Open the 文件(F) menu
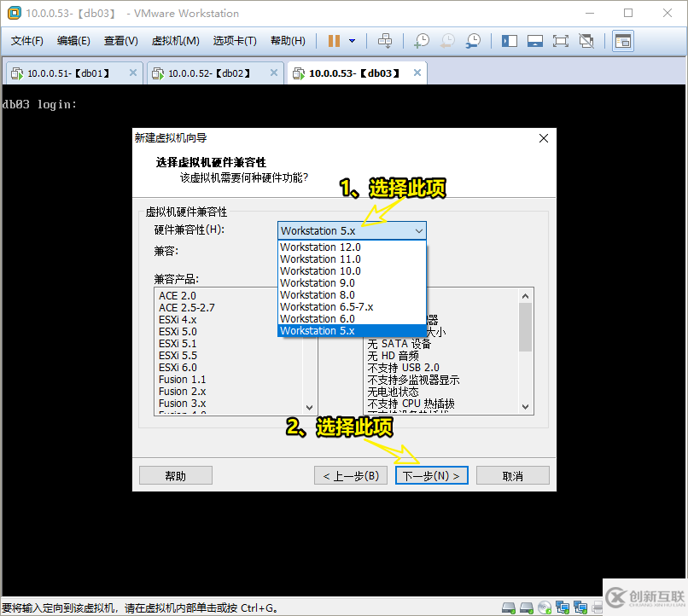The image size is (688, 616). coord(26,41)
